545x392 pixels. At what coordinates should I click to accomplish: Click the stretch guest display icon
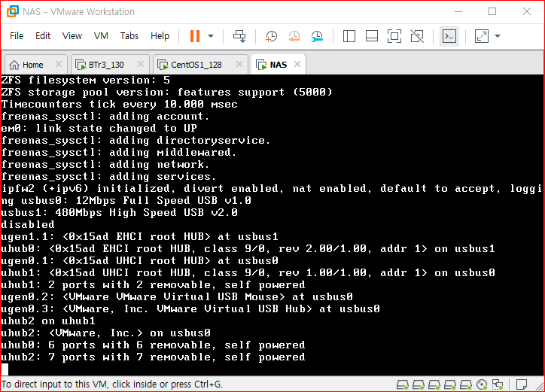[482, 36]
